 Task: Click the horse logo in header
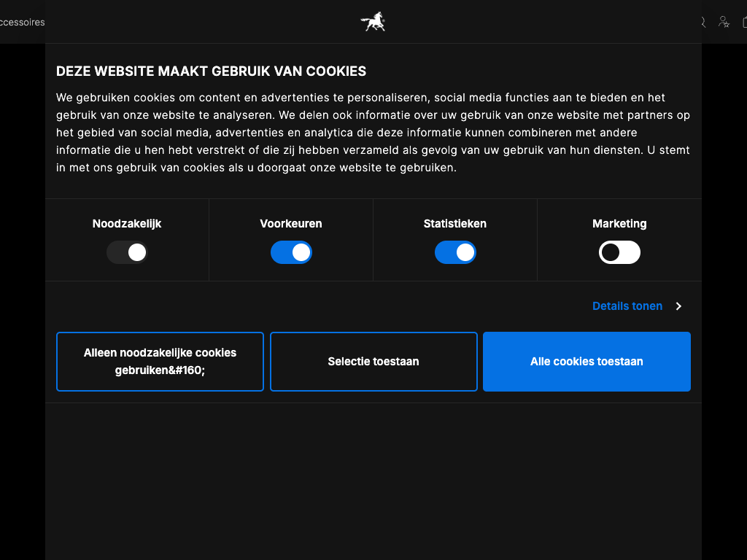[x=373, y=22]
